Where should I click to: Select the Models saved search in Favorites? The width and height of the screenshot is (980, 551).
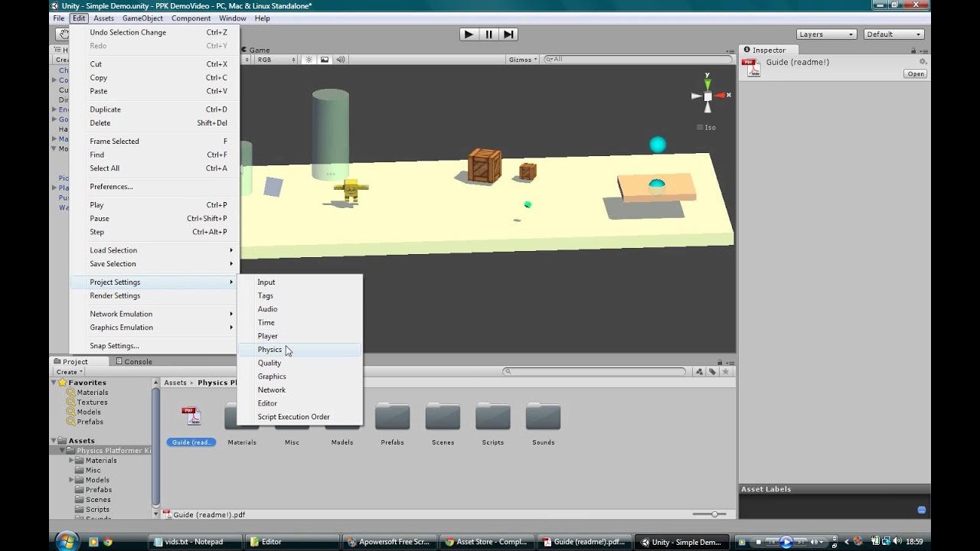(x=89, y=412)
